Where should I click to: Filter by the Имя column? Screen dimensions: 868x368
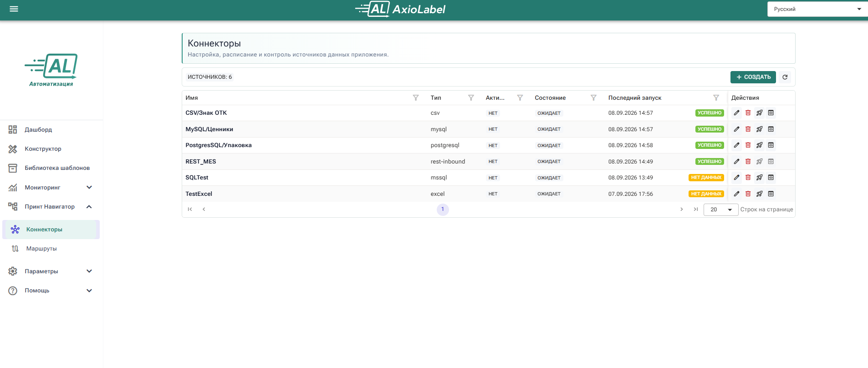415,98
